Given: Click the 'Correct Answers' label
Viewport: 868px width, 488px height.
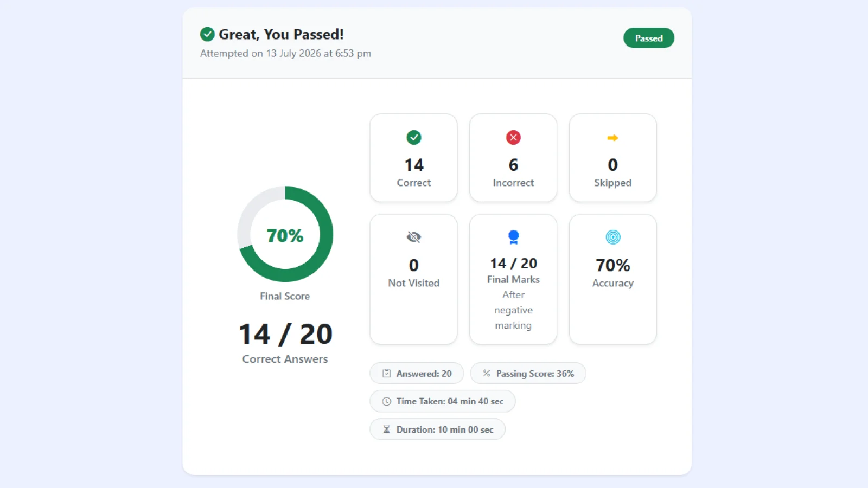Looking at the screenshot, I should point(285,359).
